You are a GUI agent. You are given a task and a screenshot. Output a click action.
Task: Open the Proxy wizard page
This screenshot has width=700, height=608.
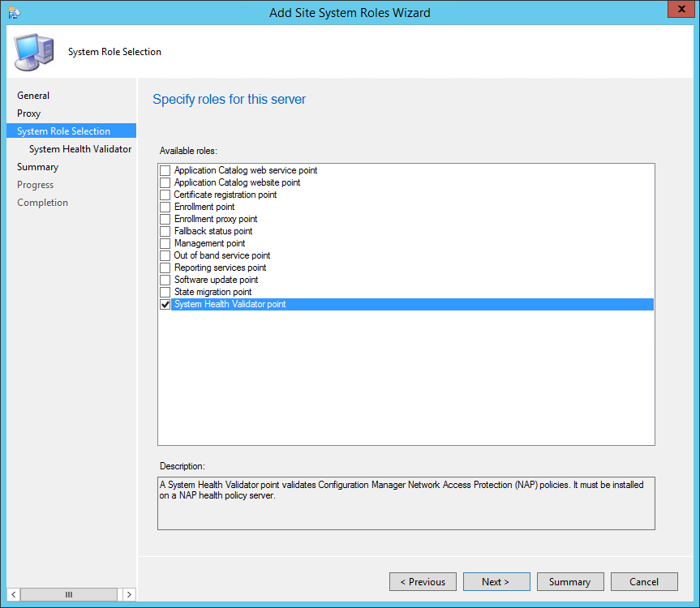[28, 113]
